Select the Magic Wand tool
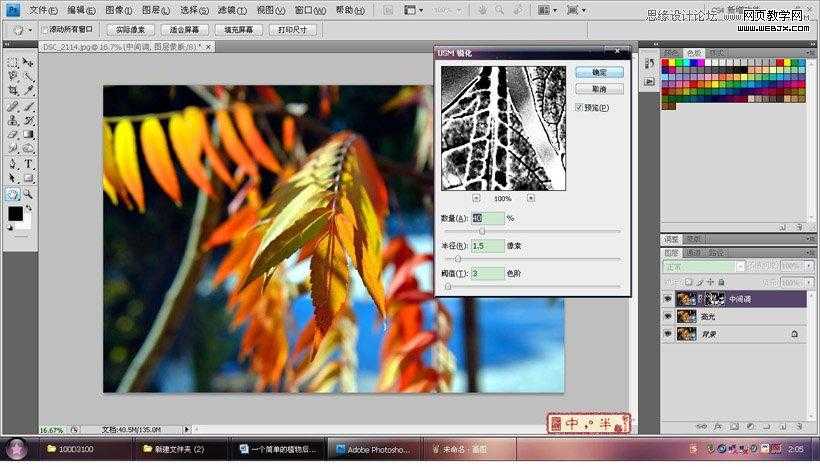The image size is (820, 467). tap(28, 77)
